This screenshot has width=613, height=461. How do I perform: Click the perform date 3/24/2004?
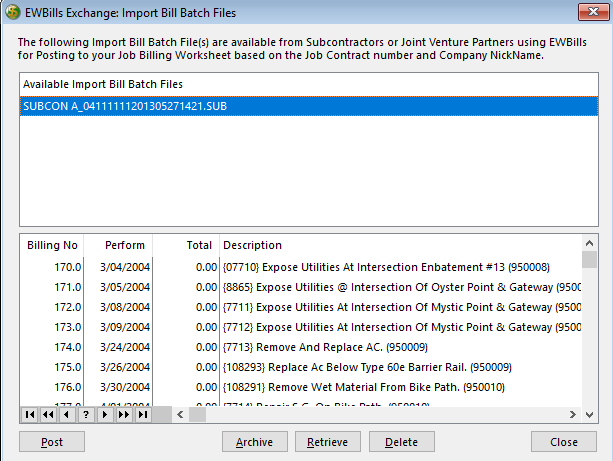pos(125,347)
